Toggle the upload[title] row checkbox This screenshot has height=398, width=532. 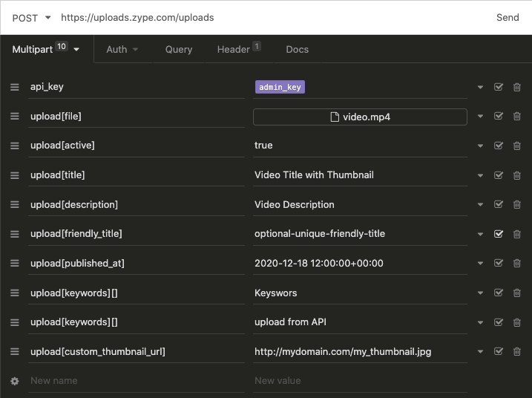499,175
